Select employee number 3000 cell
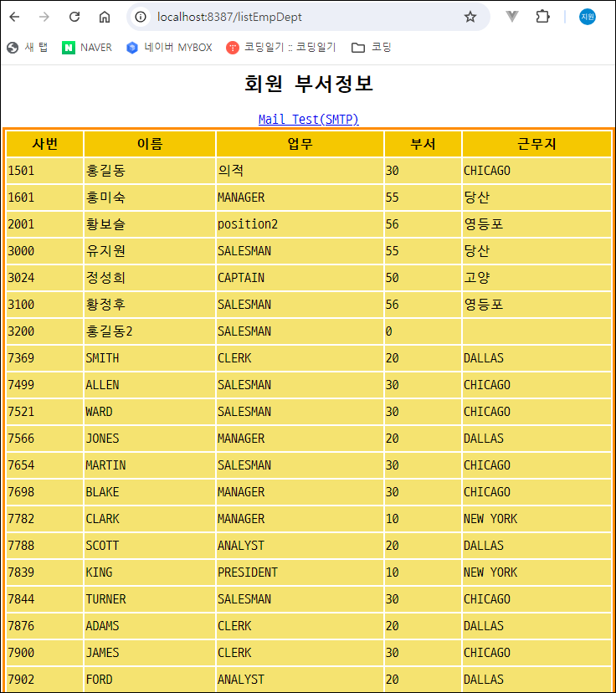The height and width of the screenshot is (693, 616). click(44, 251)
